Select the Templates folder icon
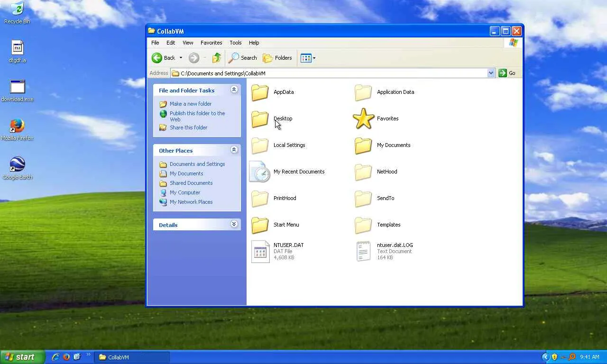The image size is (607, 364). click(363, 225)
